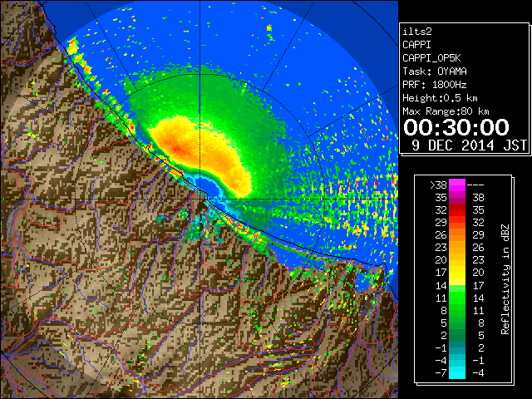
Task: Click the 'PRF: 1800Hz' line
Action: point(435,85)
